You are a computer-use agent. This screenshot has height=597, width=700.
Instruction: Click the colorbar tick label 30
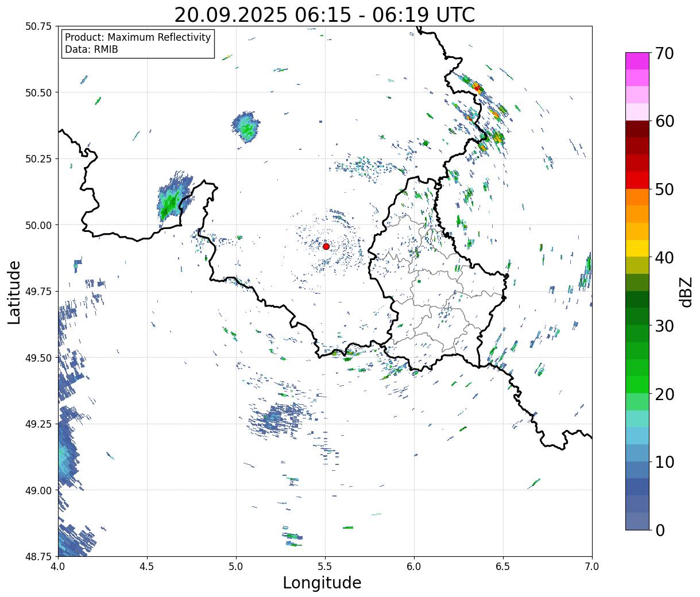(x=664, y=325)
